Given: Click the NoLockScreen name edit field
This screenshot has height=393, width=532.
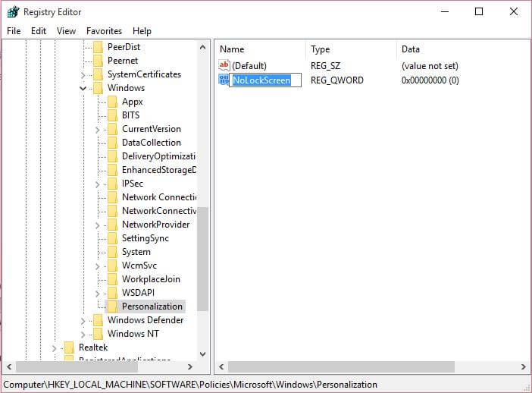Looking at the screenshot, I should click(x=265, y=80).
